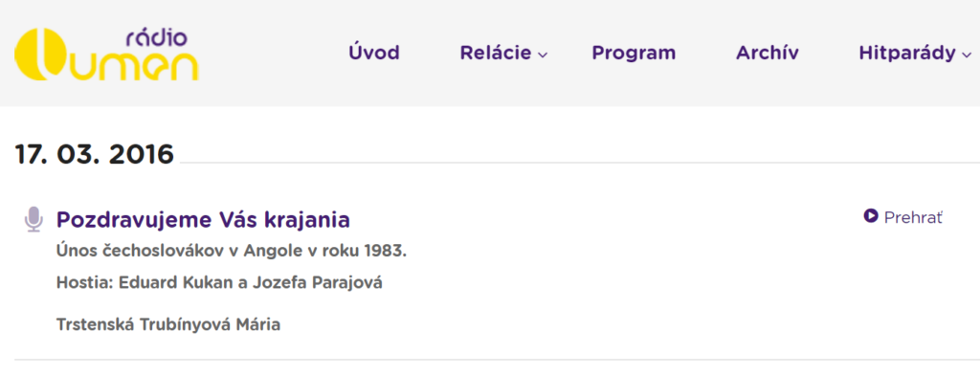Expand the chevron next to Hitparády
Image resolution: width=980 pixels, height=376 pixels.
click(967, 55)
